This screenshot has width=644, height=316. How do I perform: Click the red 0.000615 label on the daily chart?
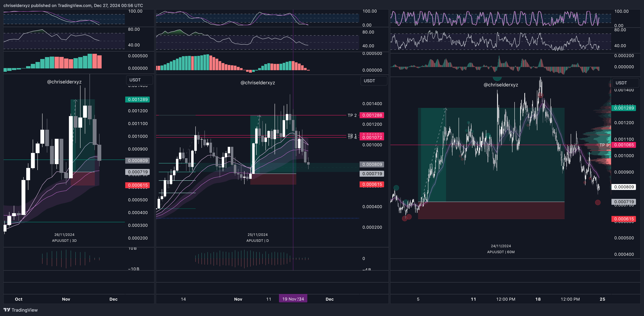(372, 184)
